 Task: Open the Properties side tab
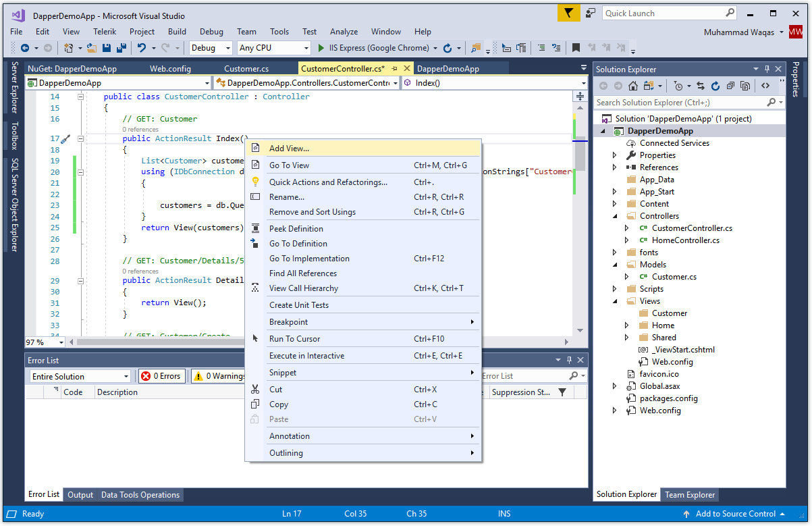coord(796,80)
